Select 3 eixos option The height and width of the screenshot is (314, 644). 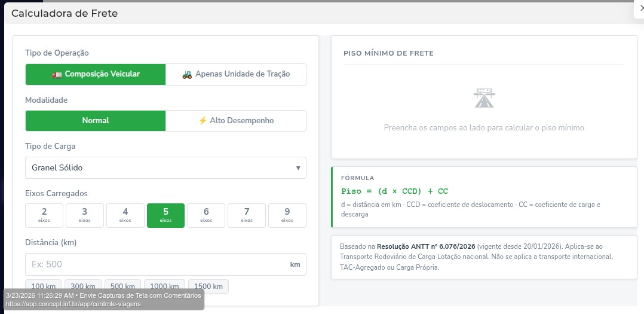85,215
